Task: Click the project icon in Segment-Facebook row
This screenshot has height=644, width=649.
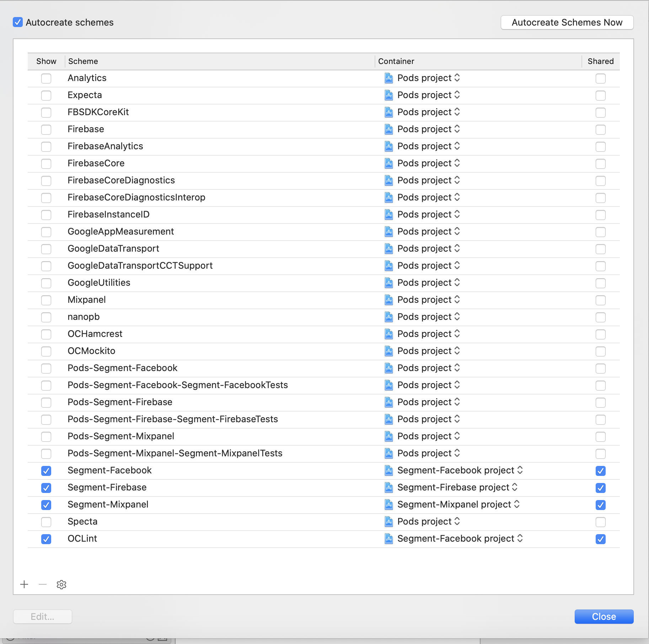Action: click(389, 470)
